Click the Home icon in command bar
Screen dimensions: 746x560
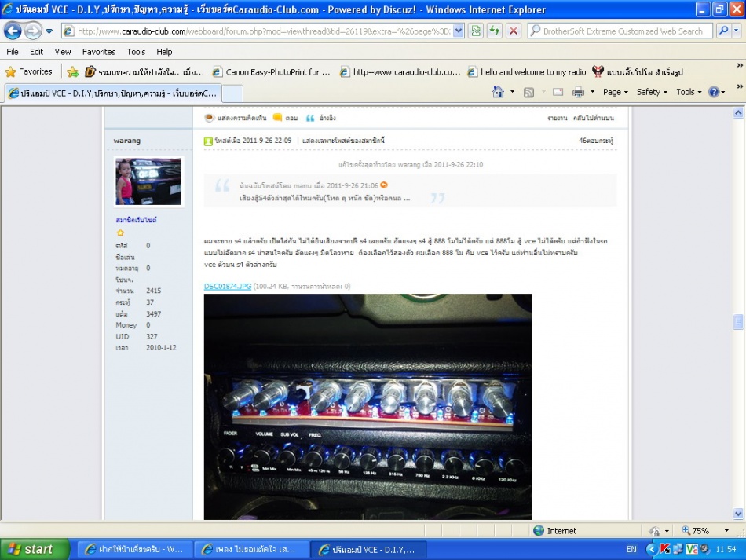(x=498, y=92)
